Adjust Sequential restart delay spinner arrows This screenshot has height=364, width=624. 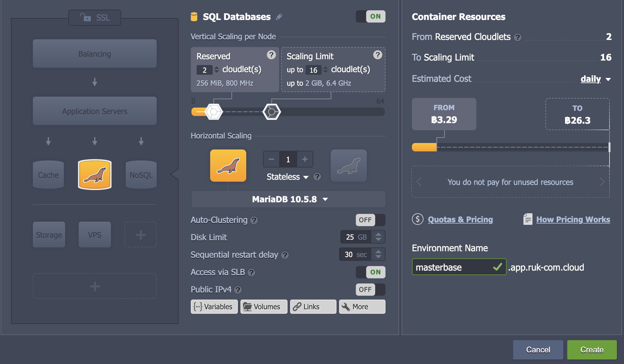click(x=378, y=254)
